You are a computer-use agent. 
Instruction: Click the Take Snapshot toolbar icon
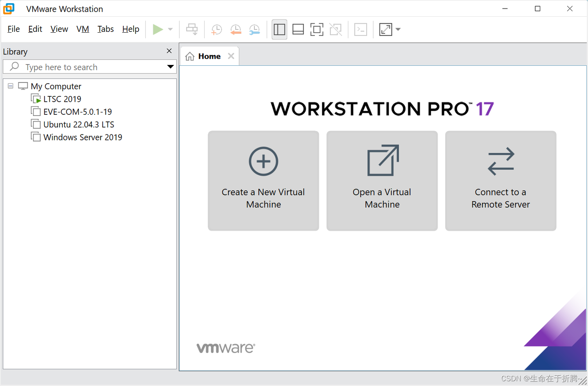[216, 29]
